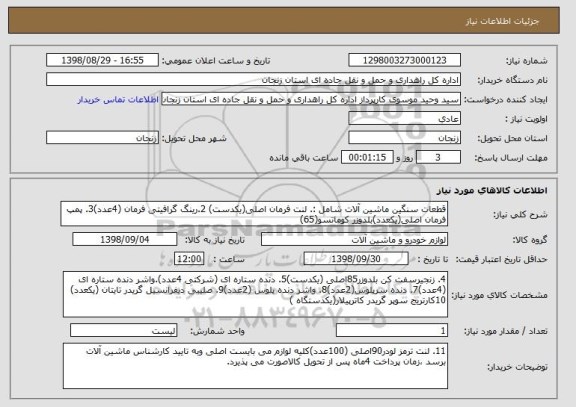576x407 pixels.
Task: Select the نام دستگاه خریدار field
Action: click(253, 80)
